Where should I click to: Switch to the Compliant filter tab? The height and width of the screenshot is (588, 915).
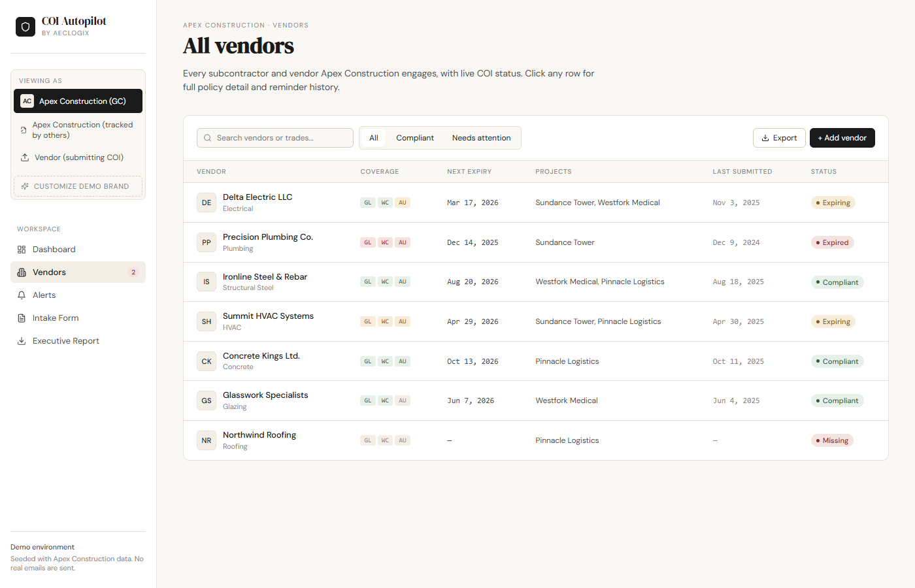pyautogui.click(x=414, y=138)
